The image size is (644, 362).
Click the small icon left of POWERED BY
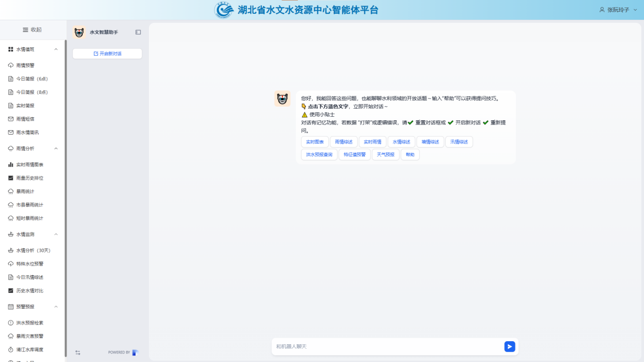coord(78,352)
